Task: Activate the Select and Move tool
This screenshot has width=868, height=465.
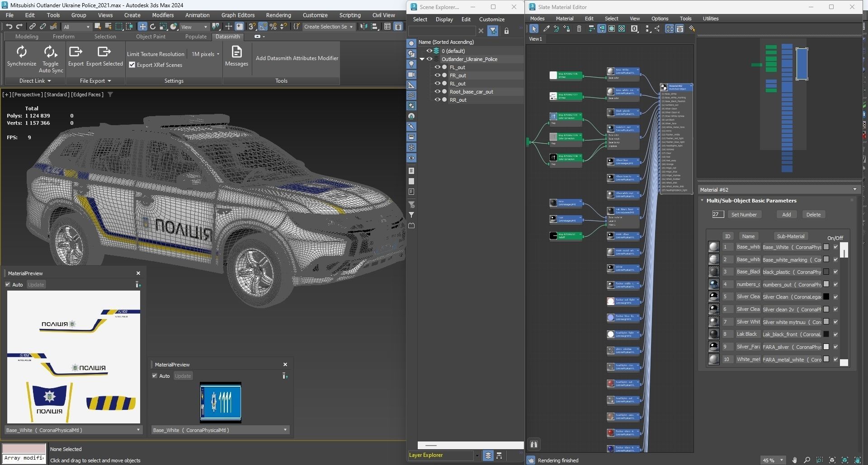Action: tap(142, 27)
